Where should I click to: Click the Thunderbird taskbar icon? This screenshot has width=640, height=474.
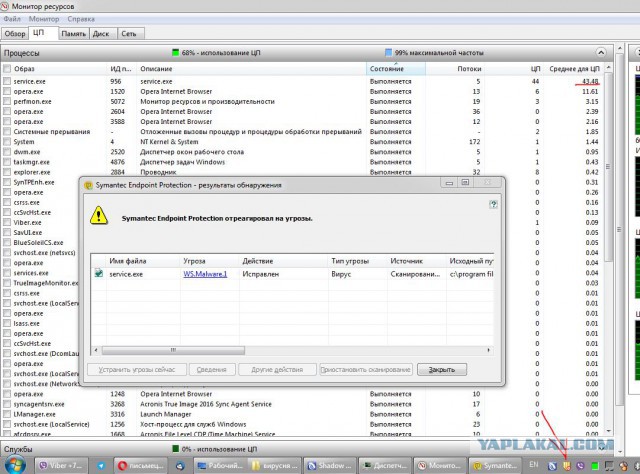tap(180, 465)
